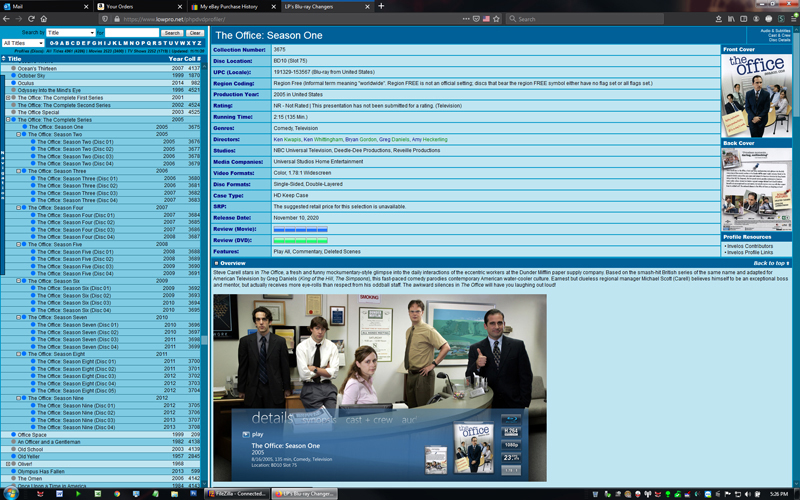Open the Invelos Contributors link
The width and height of the screenshot is (800, 500).
[749, 246]
